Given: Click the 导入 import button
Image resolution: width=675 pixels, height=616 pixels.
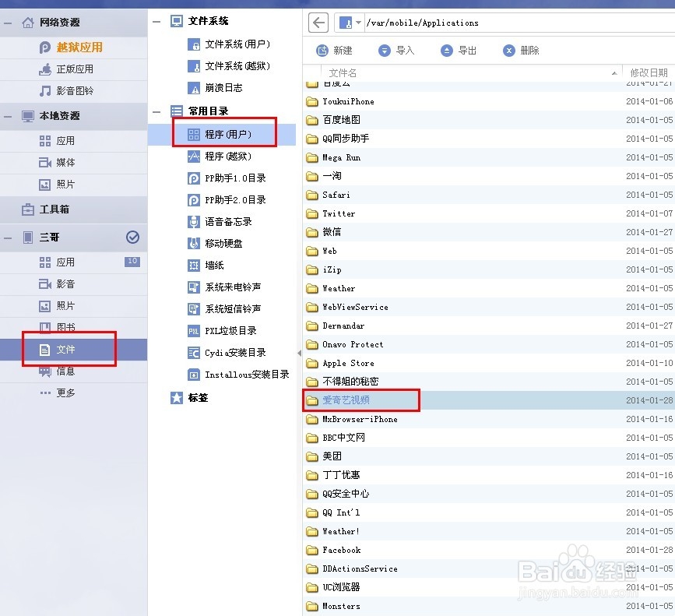Looking at the screenshot, I should [x=396, y=51].
